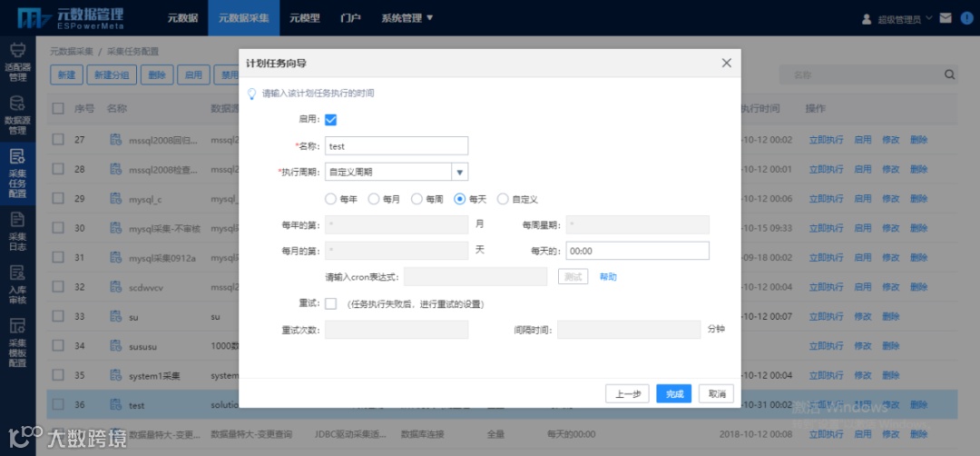The height and width of the screenshot is (456, 980).
Task: Open the 元数据 menu
Action: coord(182,18)
